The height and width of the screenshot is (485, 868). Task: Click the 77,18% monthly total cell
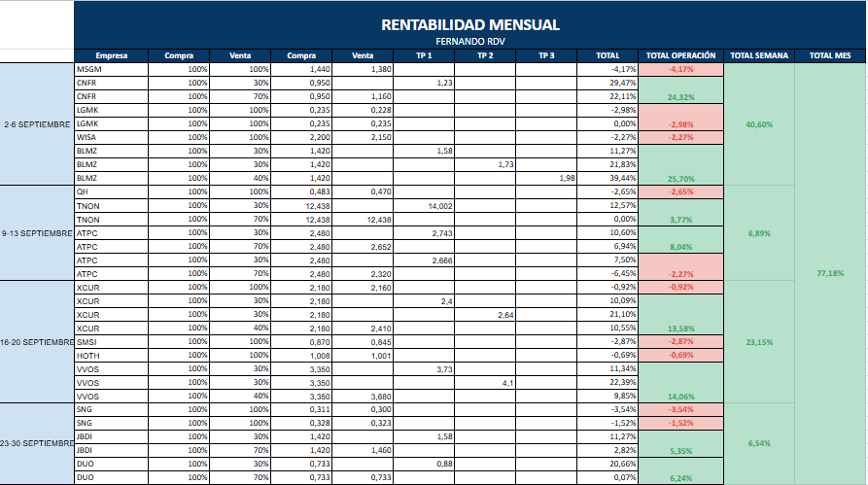pos(829,274)
